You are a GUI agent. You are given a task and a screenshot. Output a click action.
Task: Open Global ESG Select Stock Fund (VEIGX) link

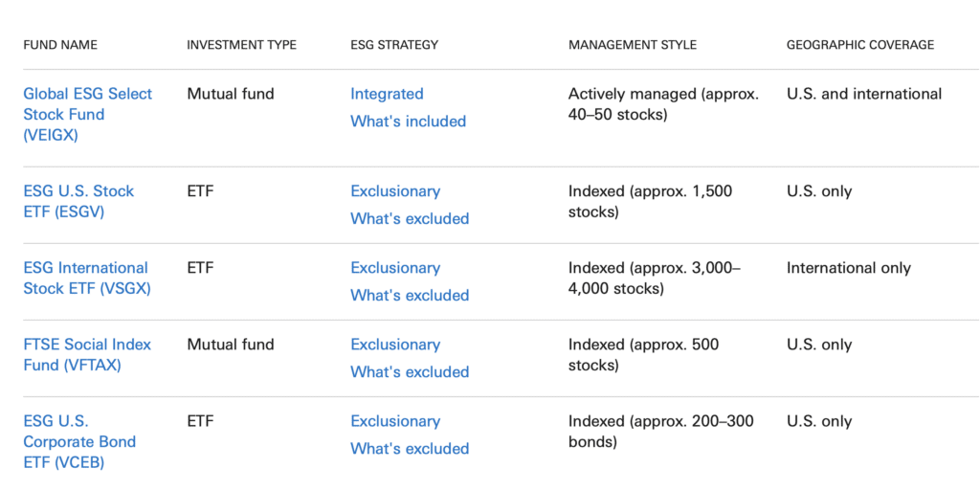click(x=87, y=114)
